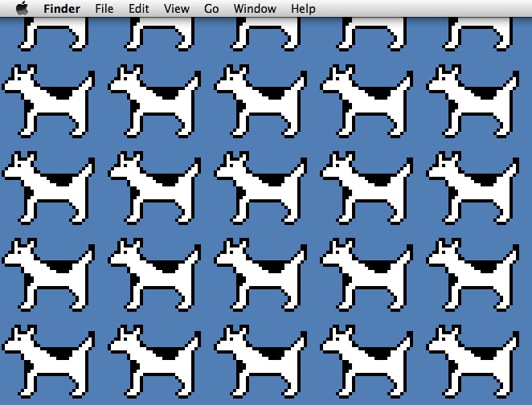Open the File menu
Screen dimensions: 532x405
click(x=104, y=9)
